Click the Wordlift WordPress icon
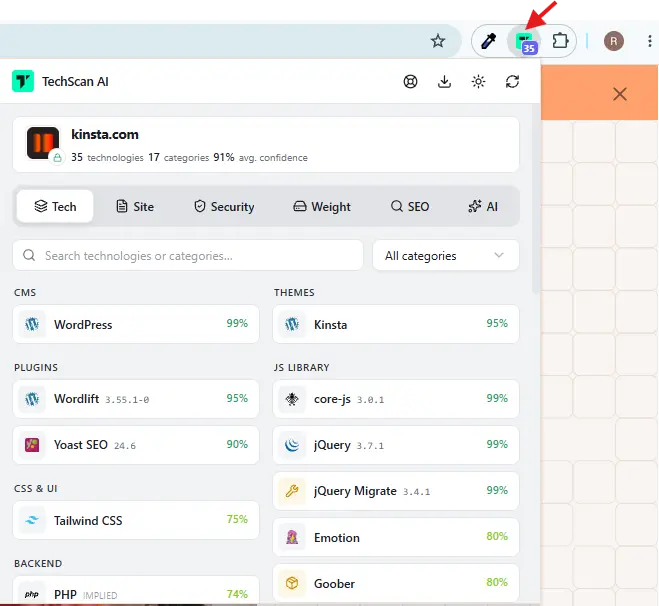 (32, 399)
